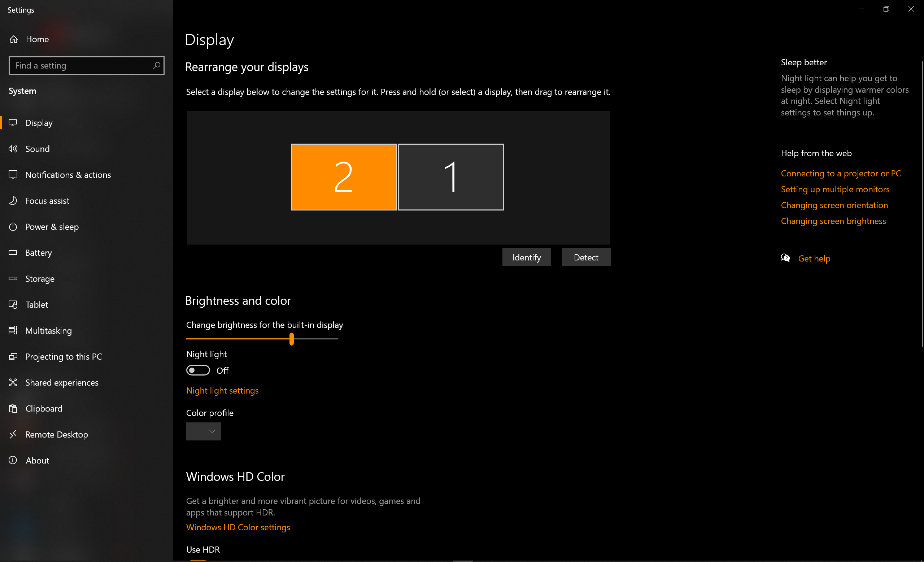
Task: Select Shared experiences label
Action: pyautogui.click(x=62, y=382)
